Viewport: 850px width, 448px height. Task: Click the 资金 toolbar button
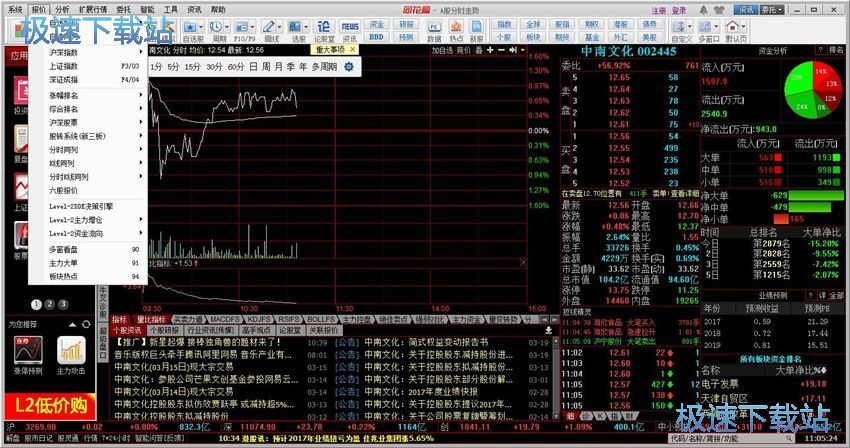tap(376, 24)
